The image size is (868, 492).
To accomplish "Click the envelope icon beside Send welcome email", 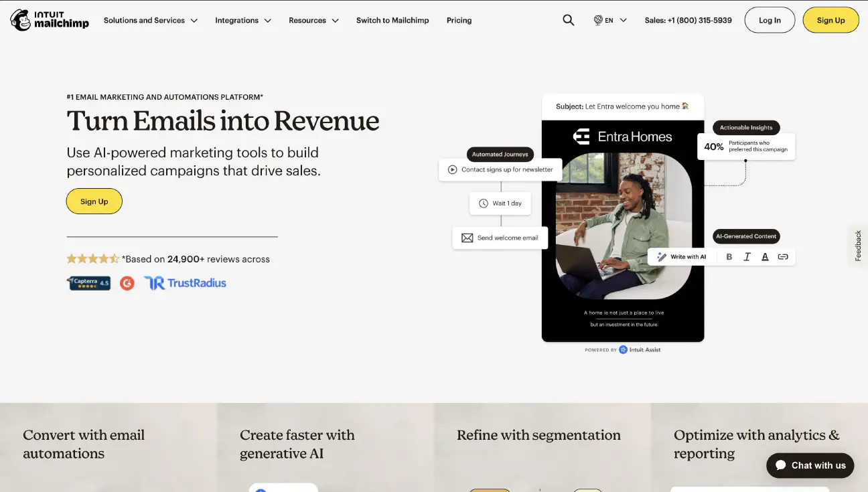I will [467, 238].
